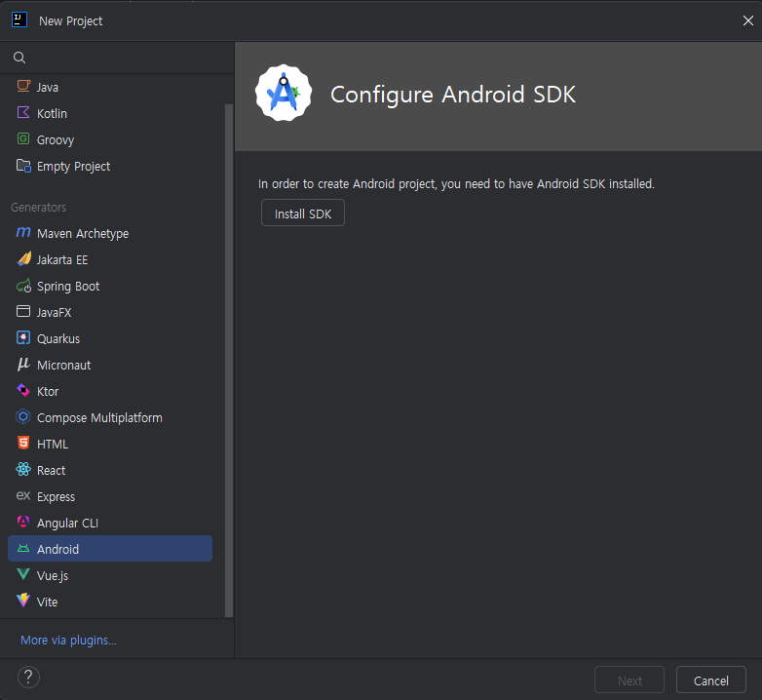Click the Cancel button
Screen dimensions: 762x700
click(x=711, y=680)
